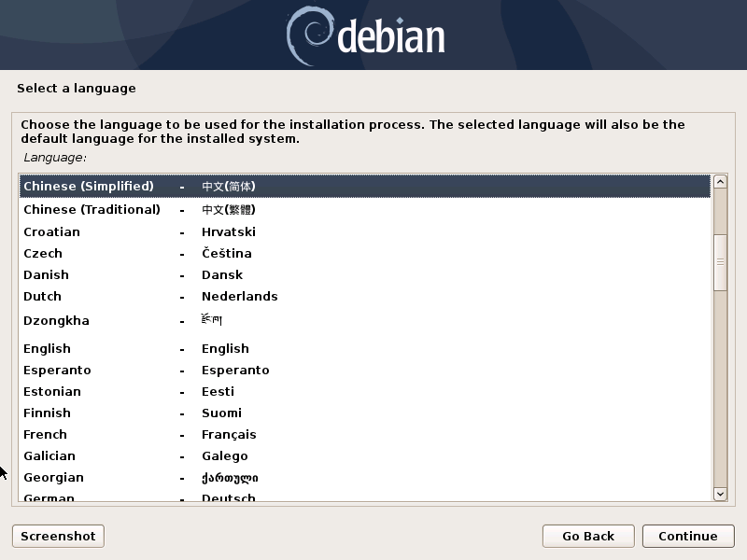Select Chinese (Simplified) language row
The height and width of the screenshot is (560, 747).
(365, 186)
